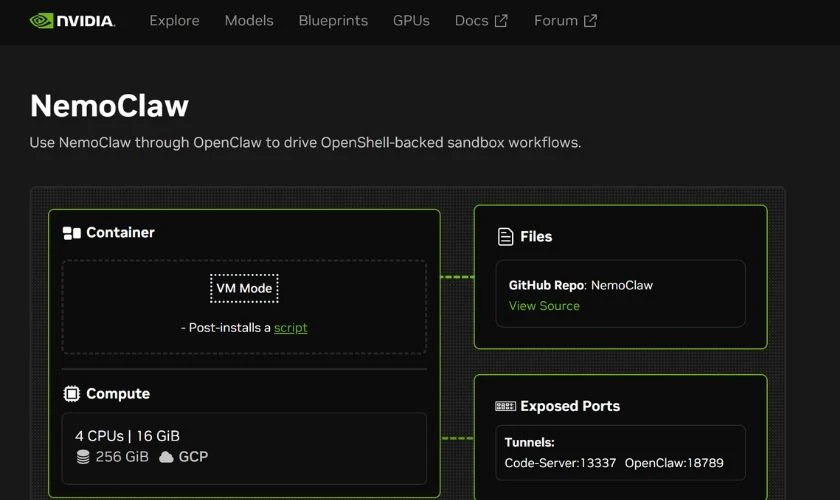Image resolution: width=840 pixels, height=500 pixels.
Task: Click the GitHub Repo: NemoClaw text
Action: [x=580, y=285]
